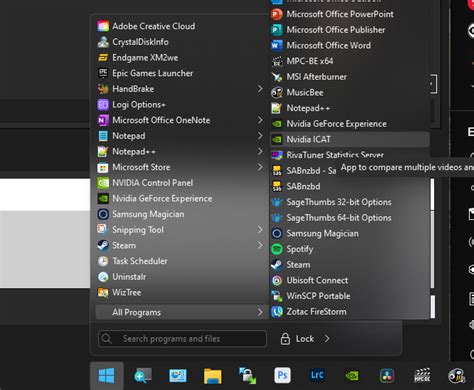Select Nvidia GeForce Experience in left column
Viewport: 474px width, 390px height.
(180, 198)
